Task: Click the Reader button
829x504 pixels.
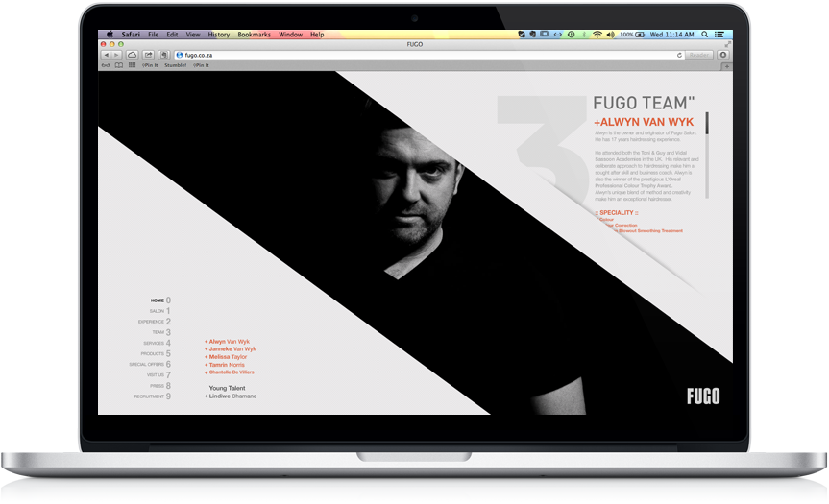Action: click(699, 55)
